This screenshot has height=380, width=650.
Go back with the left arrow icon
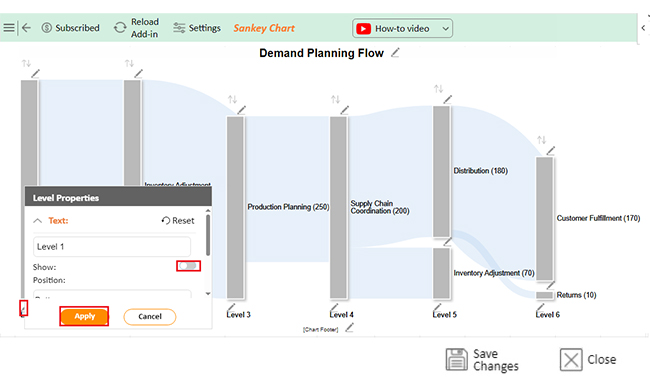click(26, 28)
